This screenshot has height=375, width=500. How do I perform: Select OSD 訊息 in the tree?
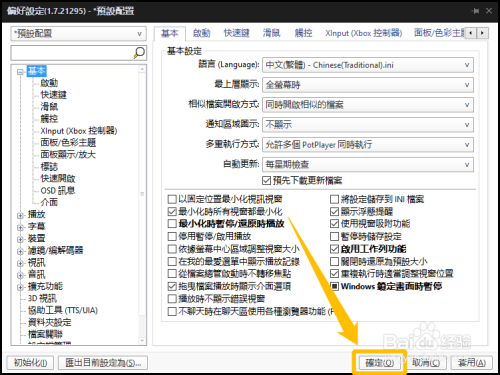58,191
